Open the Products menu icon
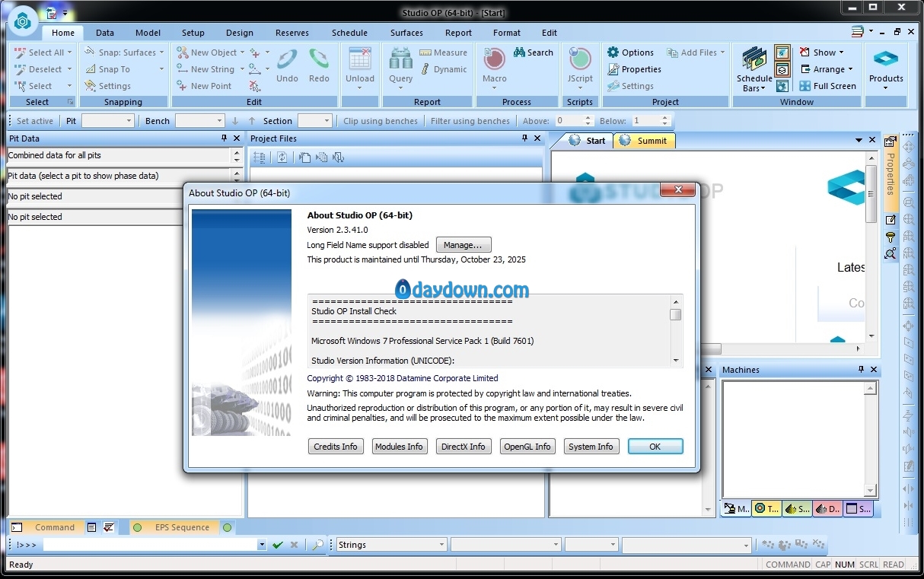The width and height of the screenshot is (924, 579). tap(886, 59)
